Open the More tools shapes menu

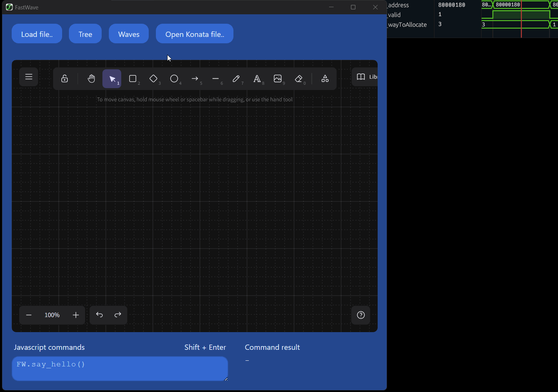pyautogui.click(x=325, y=79)
